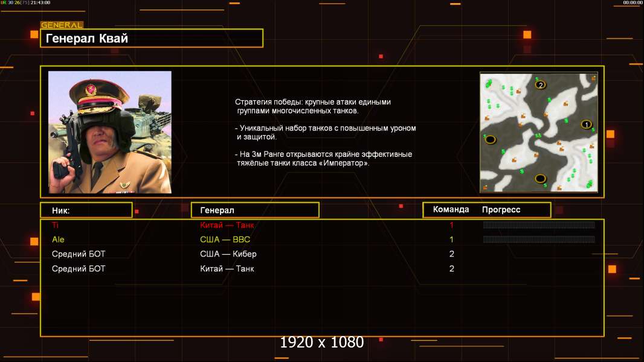Select player nickname 'Ti'

(x=56, y=224)
